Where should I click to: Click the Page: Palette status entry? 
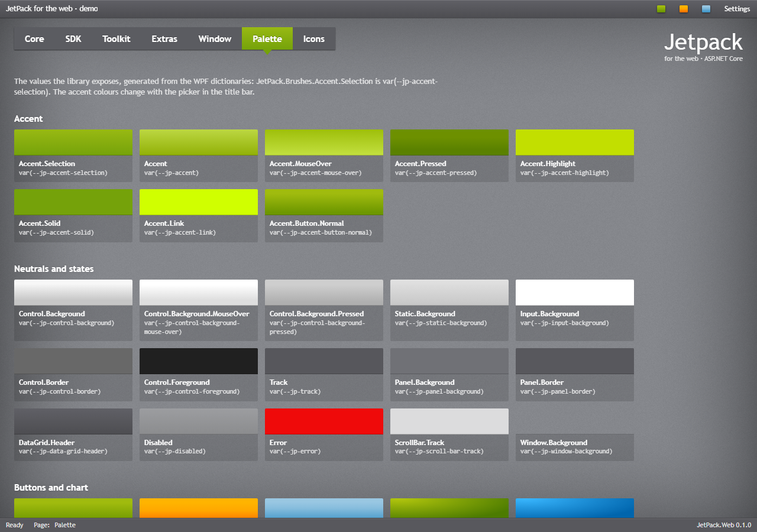pos(55,525)
